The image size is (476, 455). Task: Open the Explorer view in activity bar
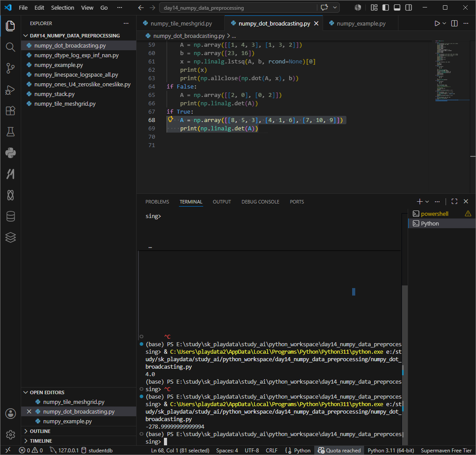(x=10, y=26)
